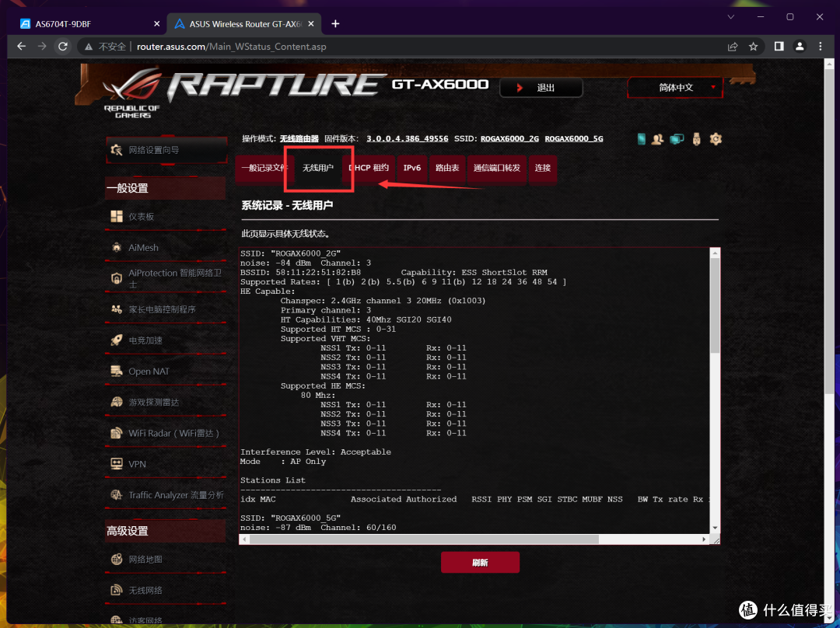Screen dimensions: 840x628
Task: Click the 退出 logout button
Action: [x=541, y=88]
